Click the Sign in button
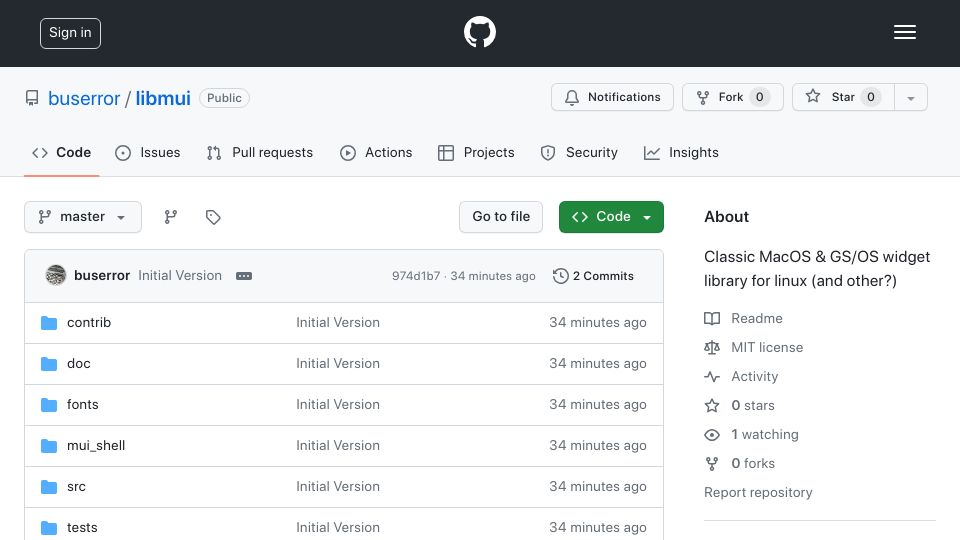The height and width of the screenshot is (540, 960). pos(70,33)
